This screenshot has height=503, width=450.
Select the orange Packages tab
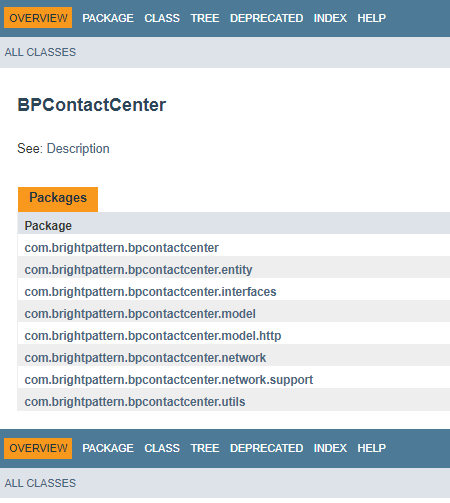click(x=58, y=199)
